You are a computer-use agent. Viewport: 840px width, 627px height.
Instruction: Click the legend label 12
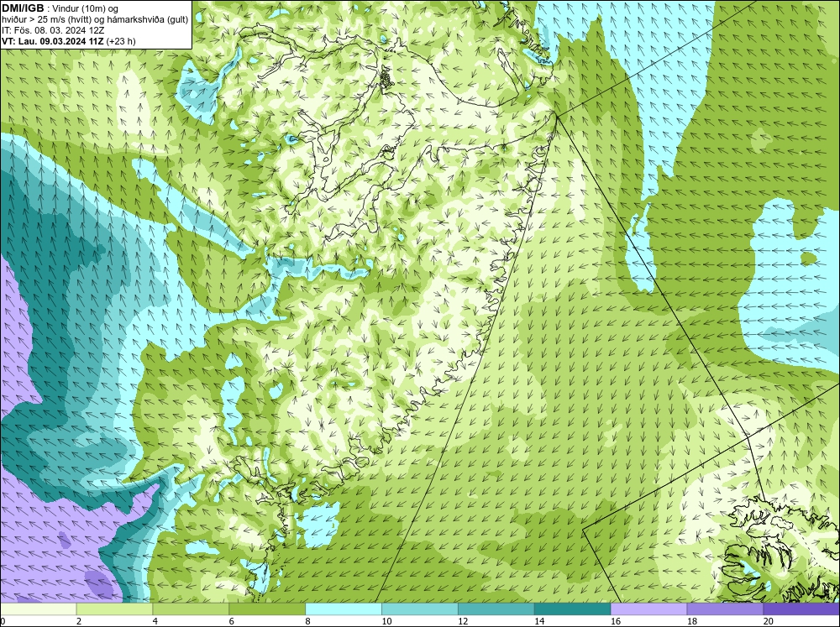coord(462,621)
